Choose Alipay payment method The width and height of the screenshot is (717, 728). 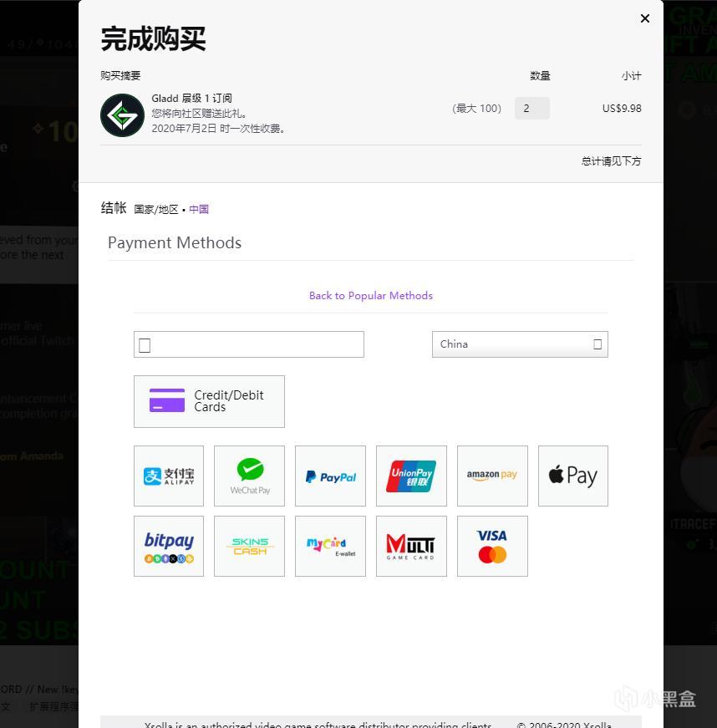[169, 476]
